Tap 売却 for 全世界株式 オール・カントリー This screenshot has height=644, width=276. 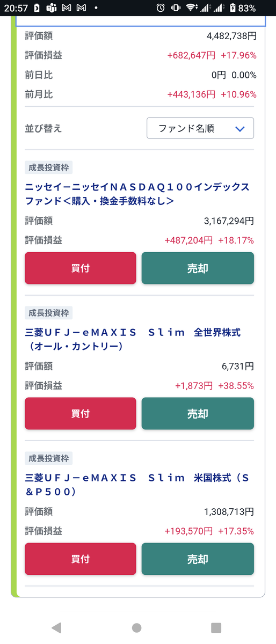pyautogui.click(x=198, y=413)
